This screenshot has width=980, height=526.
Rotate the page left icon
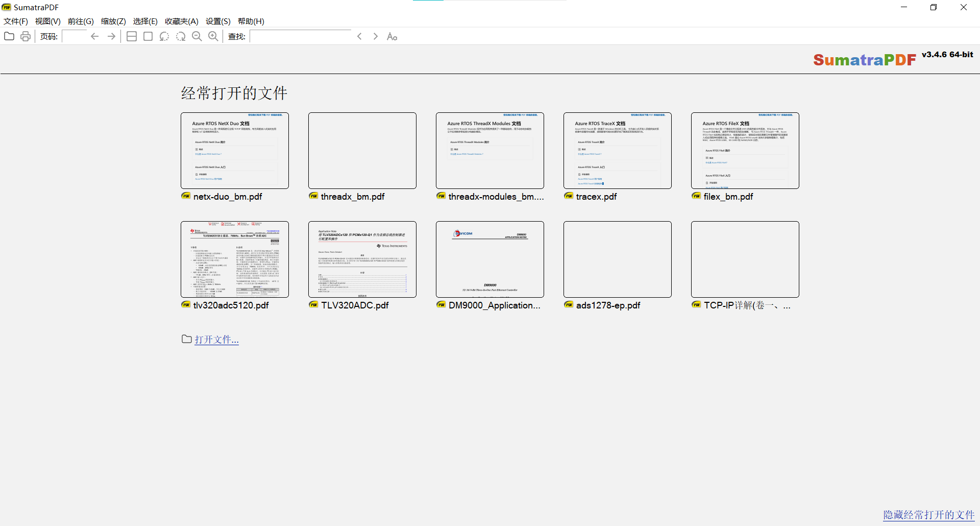tap(164, 36)
